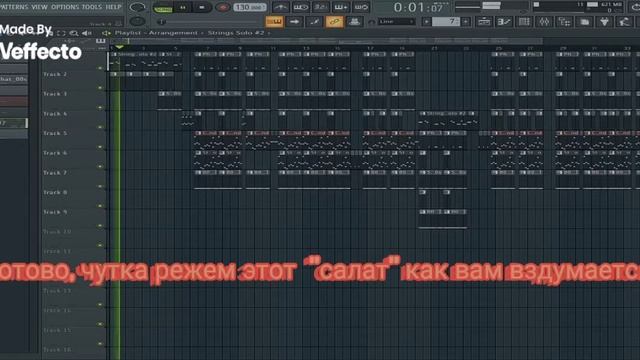Viewport: 640px width, 360px height.
Task: Click the red Record button
Action: point(222,7)
